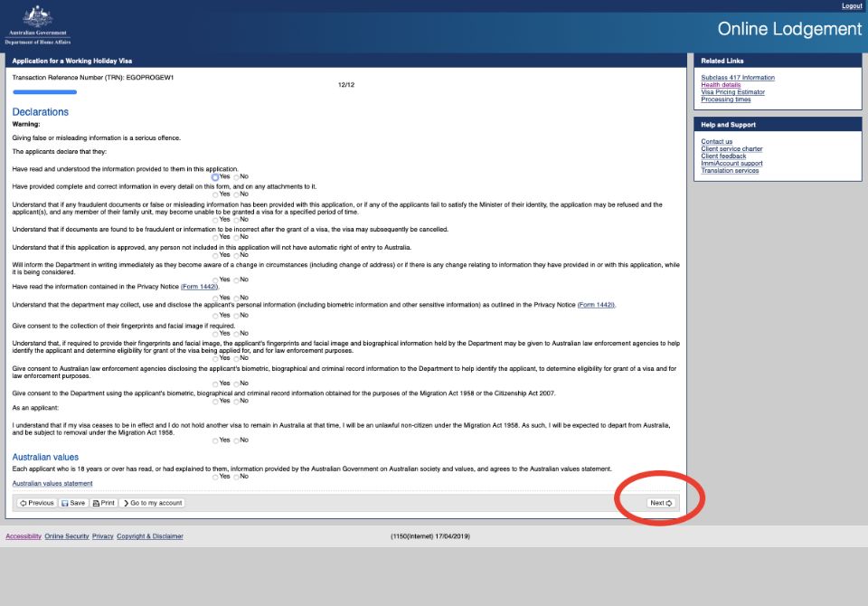Viewport: 868px width, 606px height.
Task: Click the blue application progress bar
Action: 45,92
